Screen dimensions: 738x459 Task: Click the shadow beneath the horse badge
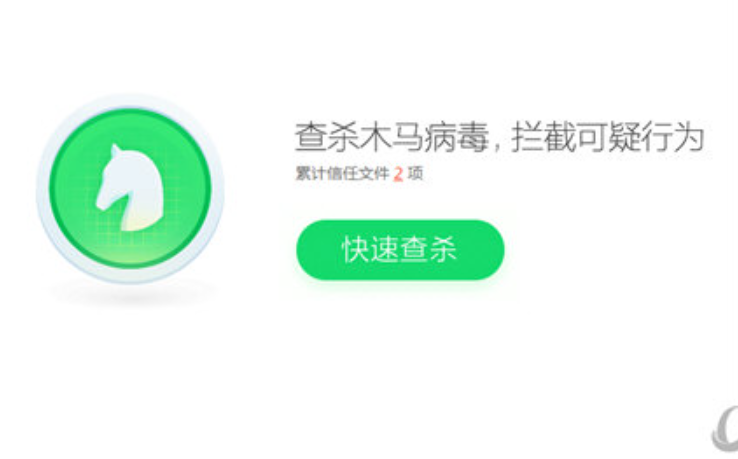tap(132, 292)
